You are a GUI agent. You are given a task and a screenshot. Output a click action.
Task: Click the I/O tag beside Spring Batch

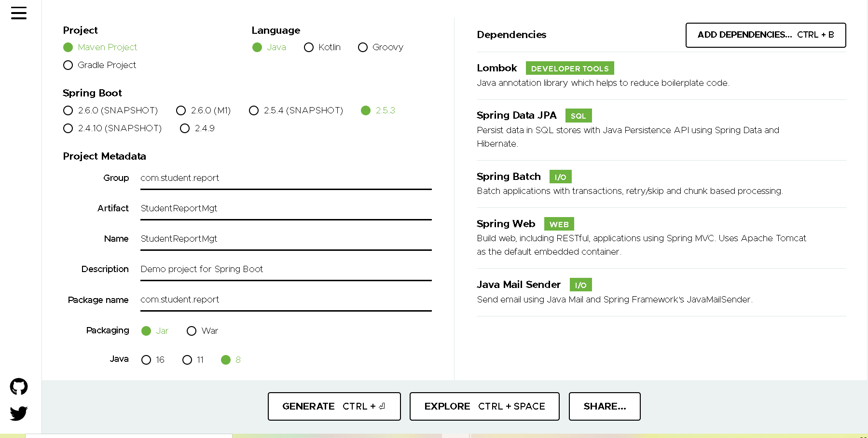[x=560, y=177]
